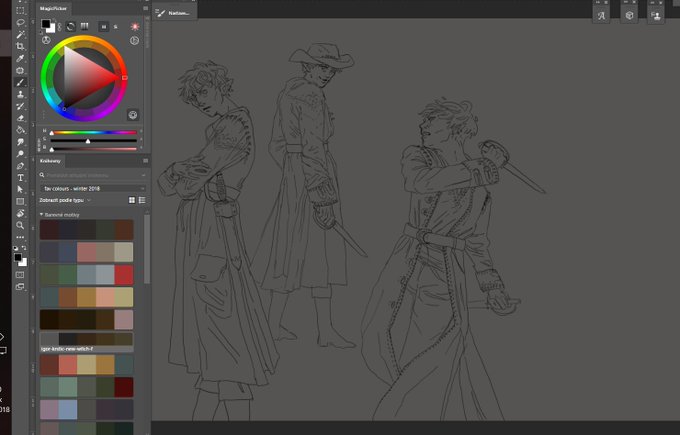Select the Path Selection arrow tool
The width and height of the screenshot is (680, 435).
pyautogui.click(x=20, y=190)
